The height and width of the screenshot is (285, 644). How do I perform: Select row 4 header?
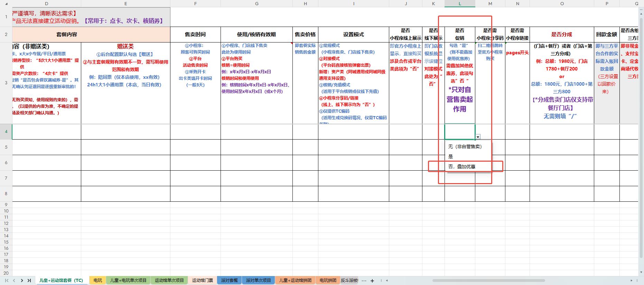point(6,132)
